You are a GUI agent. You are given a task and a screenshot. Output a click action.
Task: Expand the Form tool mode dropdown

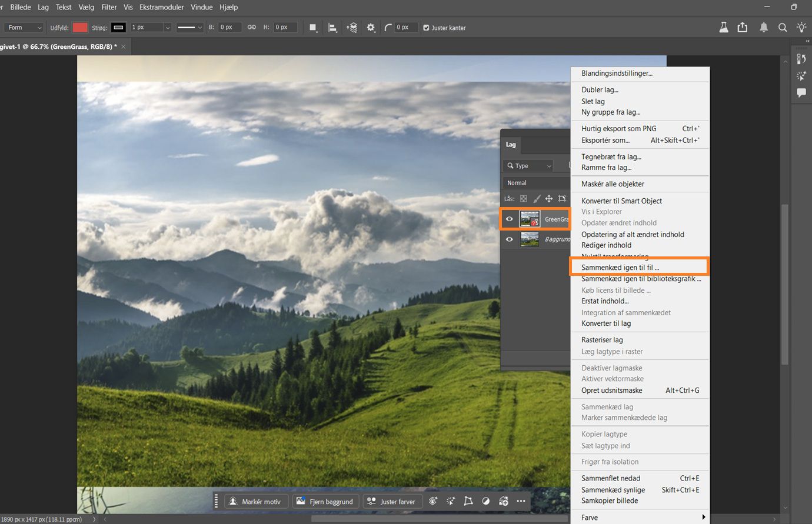pos(25,28)
